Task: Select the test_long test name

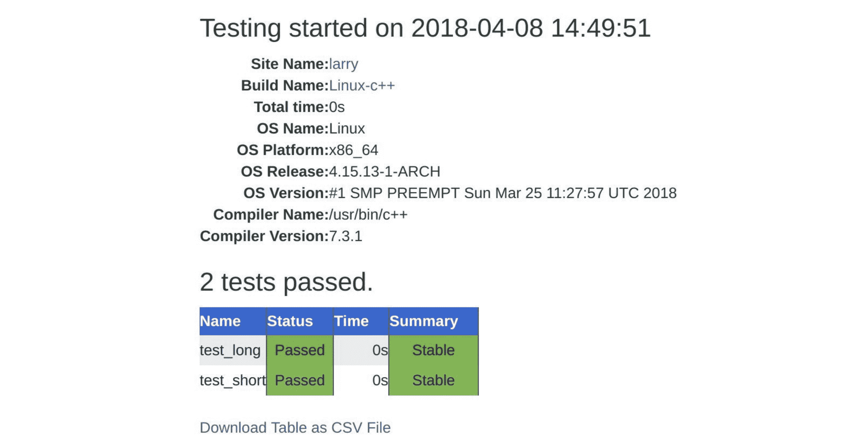Action: tap(230, 350)
